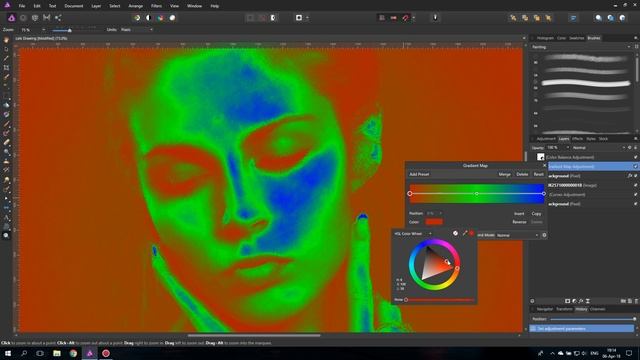Switch to the Develop Persona icon
Viewport: 640px width, 360px height.
[35, 18]
